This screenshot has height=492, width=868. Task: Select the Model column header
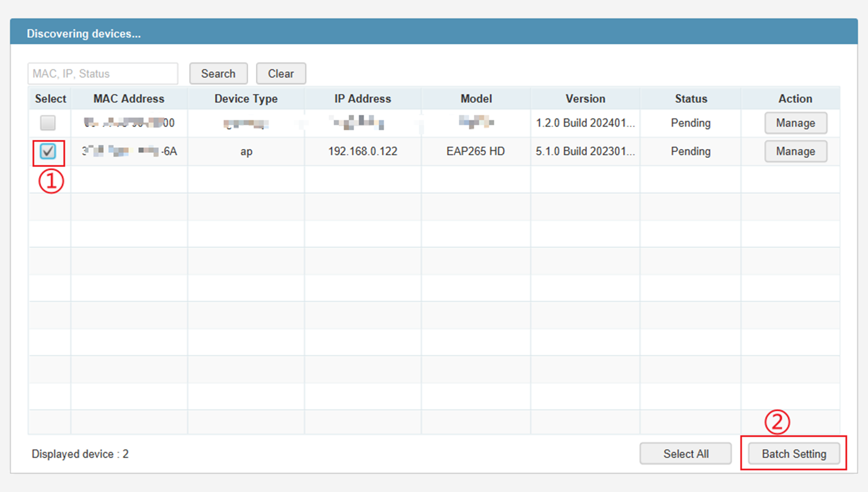[475, 98]
